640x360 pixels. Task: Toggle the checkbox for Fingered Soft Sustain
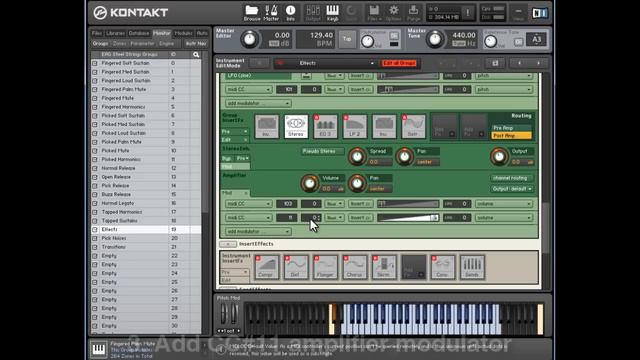coord(95,63)
